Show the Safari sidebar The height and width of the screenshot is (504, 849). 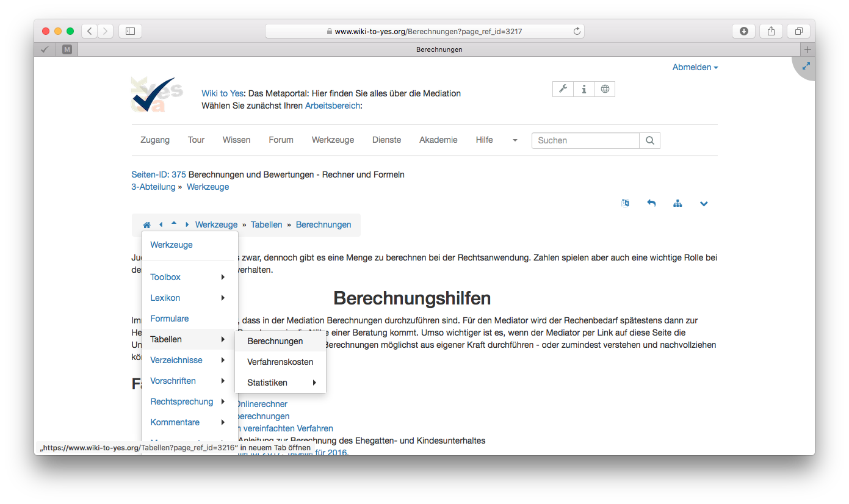[130, 31]
